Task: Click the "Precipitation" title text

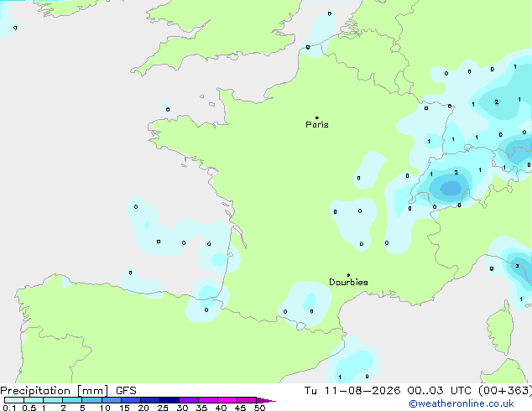Action: point(35,391)
